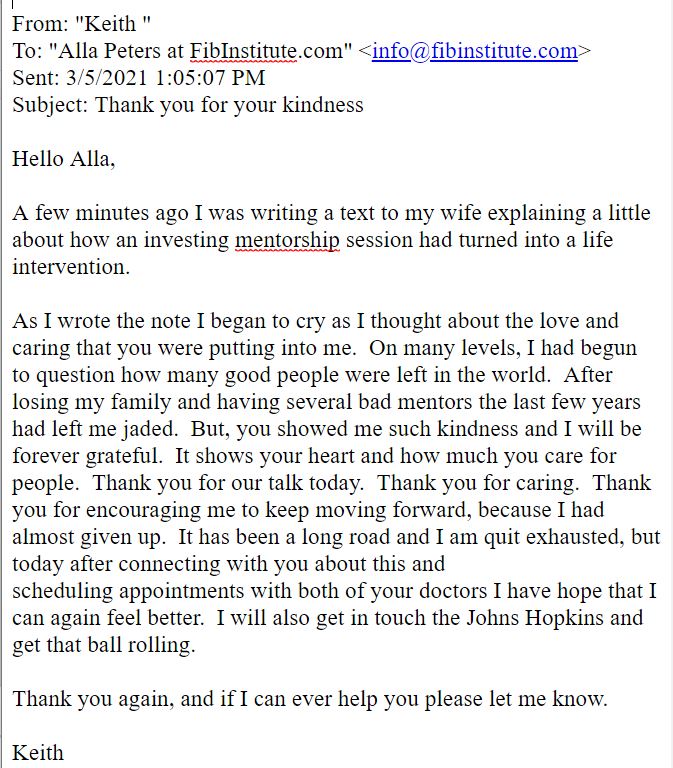
Task: Click the underlined FibInstitute word in the To line
Action: pyautogui.click(x=243, y=51)
